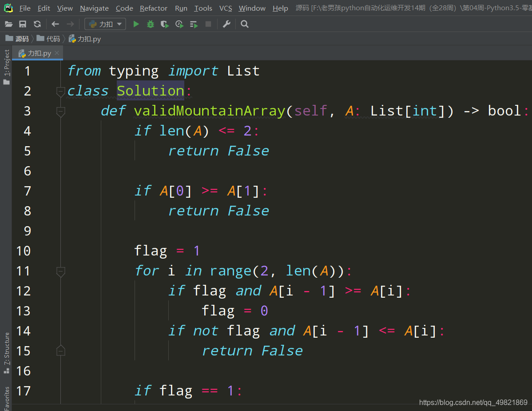Open the Z: Structure tool window
Screen dimensions: 532x411
(7, 353)
